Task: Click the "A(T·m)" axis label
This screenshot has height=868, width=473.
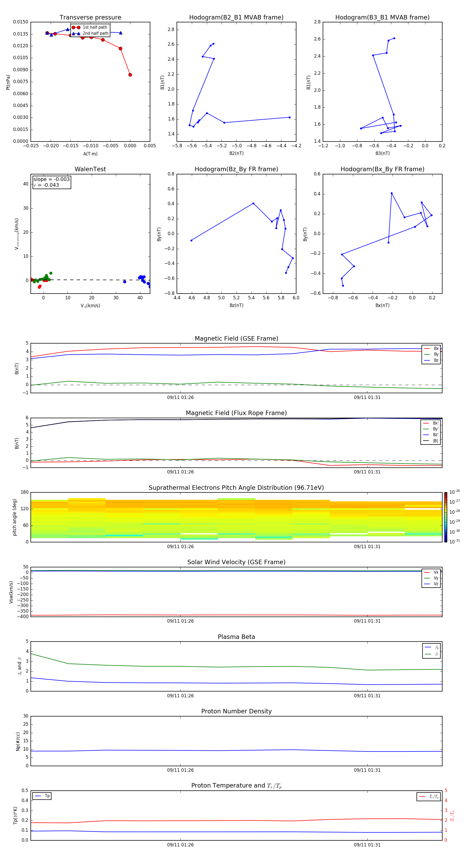Action: [x=90, y=154]
